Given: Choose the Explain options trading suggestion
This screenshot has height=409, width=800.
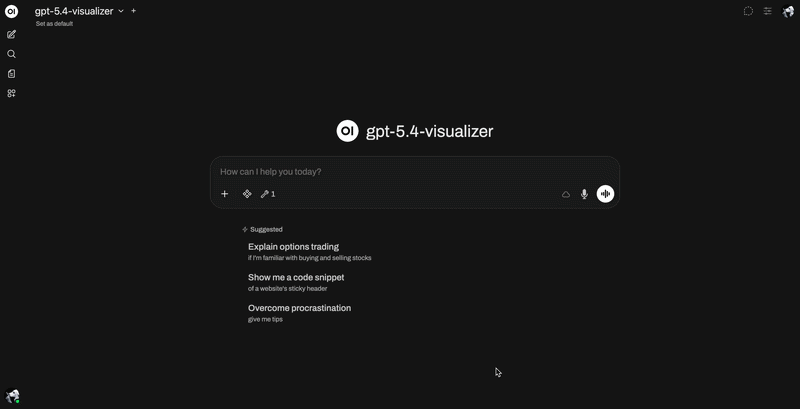Looking at the screenshot, I should [x=309, y=251].
